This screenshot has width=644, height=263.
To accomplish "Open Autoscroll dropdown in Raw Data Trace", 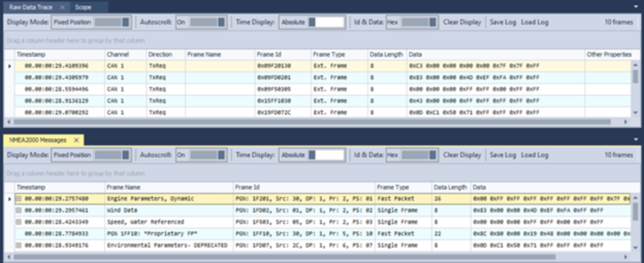I will [x=201, y=22].
